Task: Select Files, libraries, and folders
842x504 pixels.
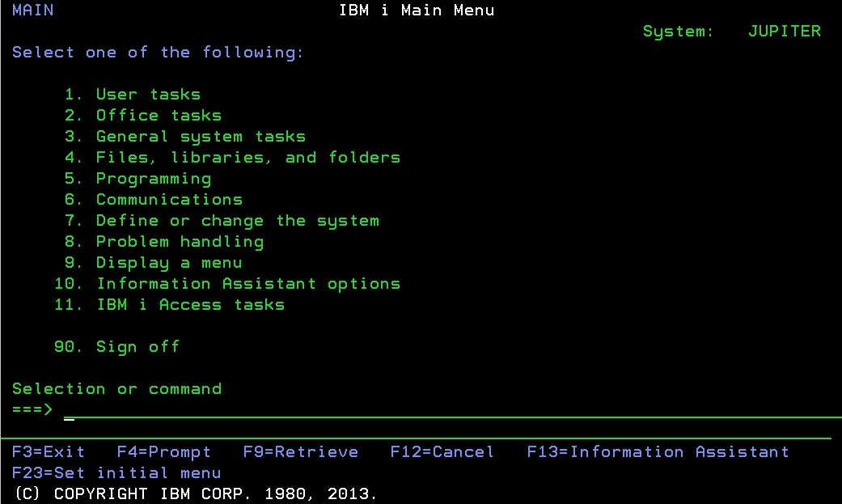Action: (x=248, y=158)
